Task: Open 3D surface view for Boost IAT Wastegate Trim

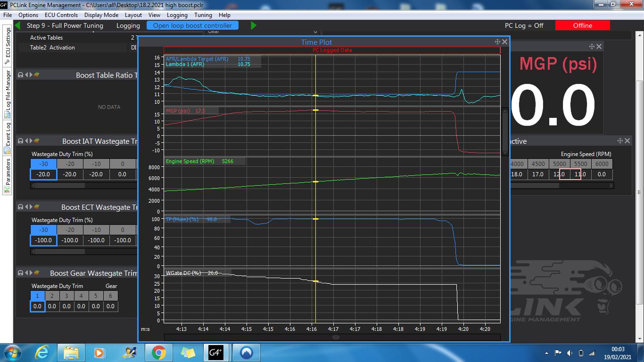Action: coord(36,141)
